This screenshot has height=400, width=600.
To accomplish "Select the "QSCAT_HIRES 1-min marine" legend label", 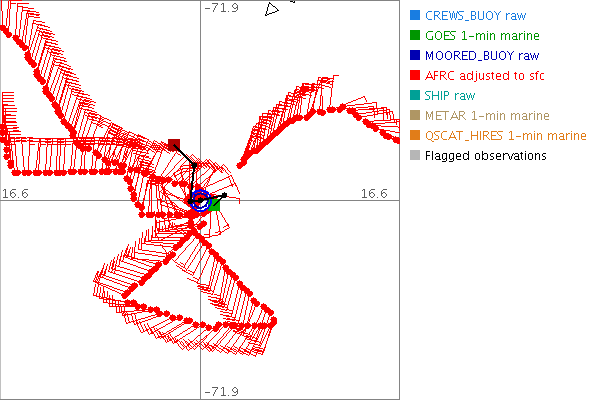I will tap(505, 136).
